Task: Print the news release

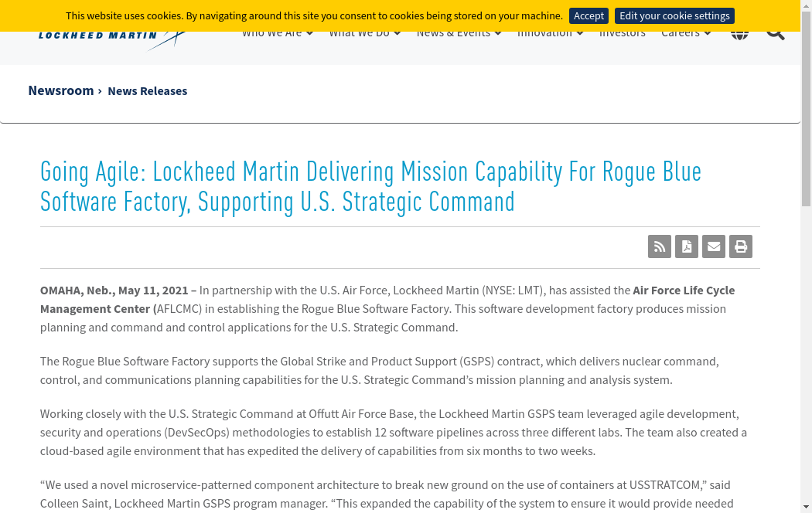Action: [x=741, y=246]
